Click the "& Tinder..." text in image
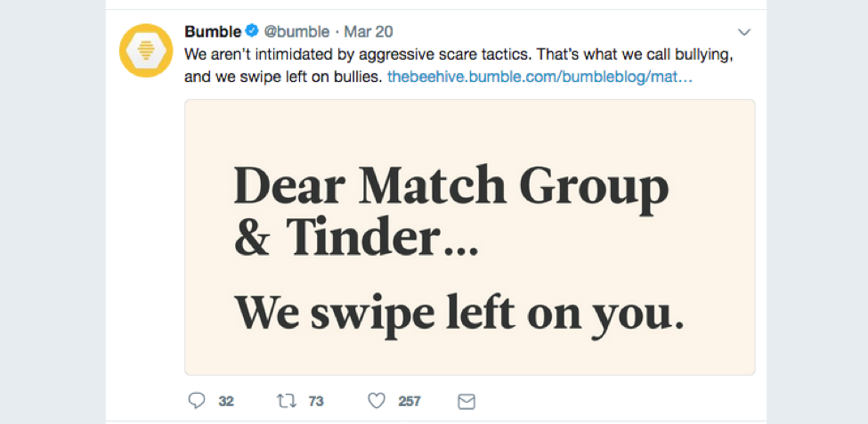Screen dimensions: 868x424 click(355, 239)
